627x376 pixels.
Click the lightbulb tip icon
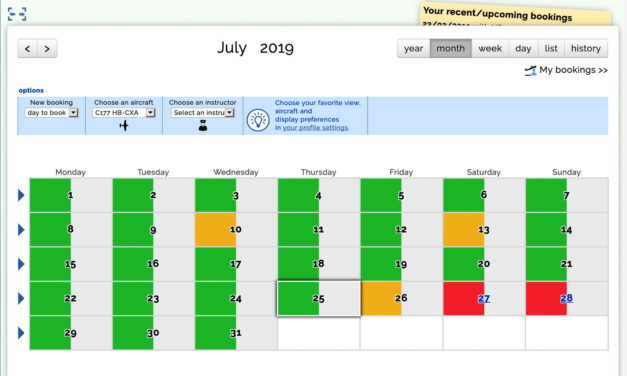258,120
